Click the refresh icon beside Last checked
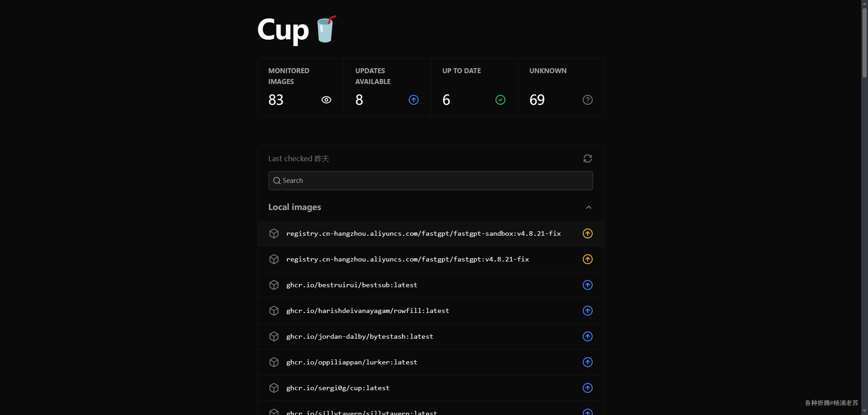The width and height of the screenshot is (868, 415). [x=587, y=159]
